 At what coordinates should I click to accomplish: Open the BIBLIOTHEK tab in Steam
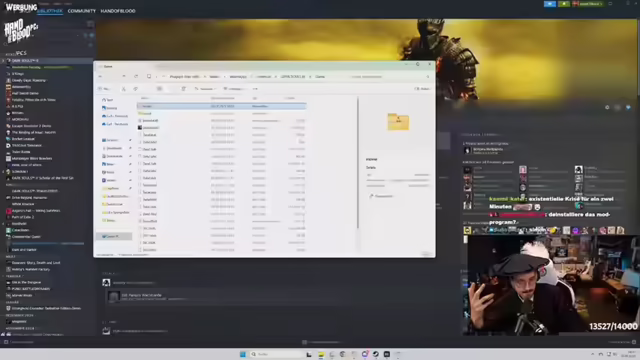point(50,11)
